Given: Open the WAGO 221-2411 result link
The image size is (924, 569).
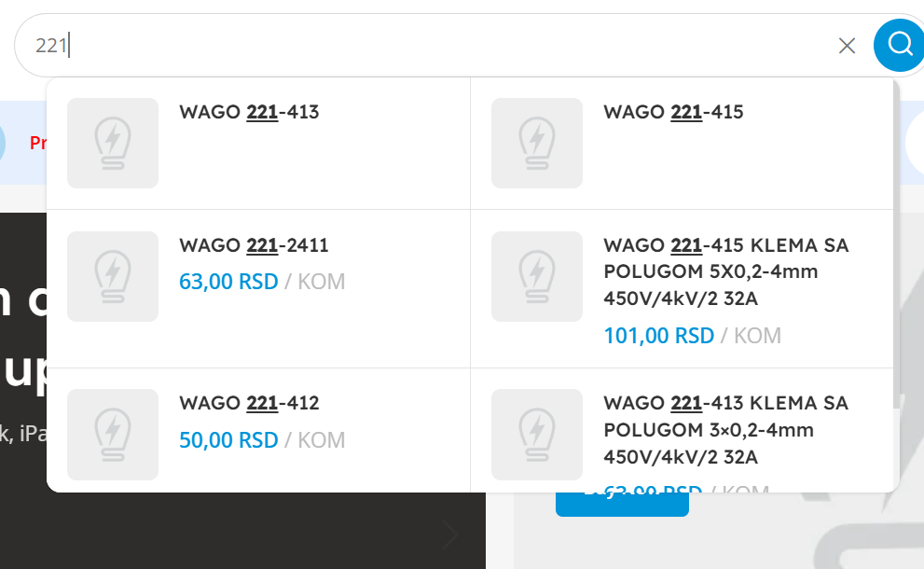Looking at the screenshot, I should pyautogui.click(x=254, y=245).
